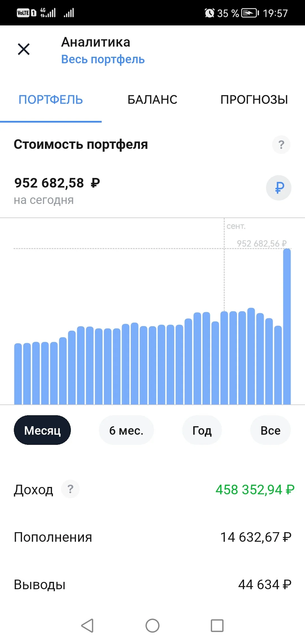
Task: Tap the tallest last bar in chart
Action: coord(287,327)
